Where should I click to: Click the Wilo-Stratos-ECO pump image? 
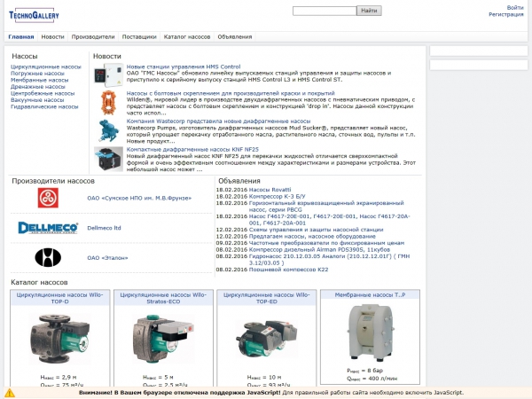point(163,339)
